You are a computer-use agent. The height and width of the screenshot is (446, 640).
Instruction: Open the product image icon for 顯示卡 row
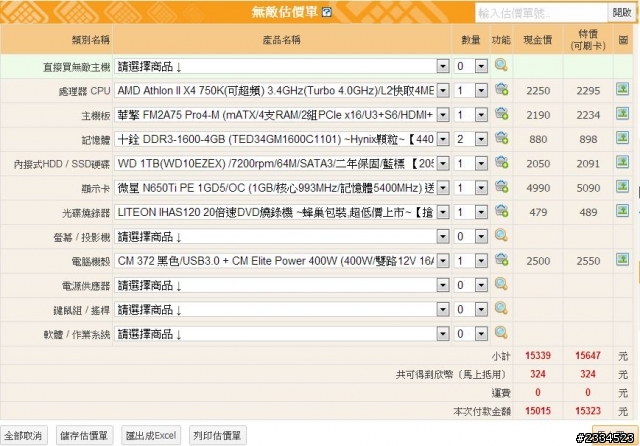pyautogui.click(x=622, y=186)
